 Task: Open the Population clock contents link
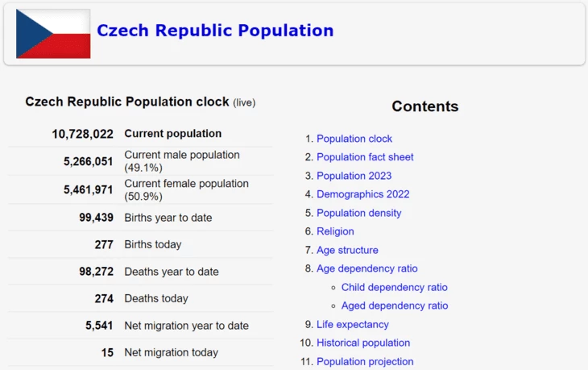click(x=354, y=139)
